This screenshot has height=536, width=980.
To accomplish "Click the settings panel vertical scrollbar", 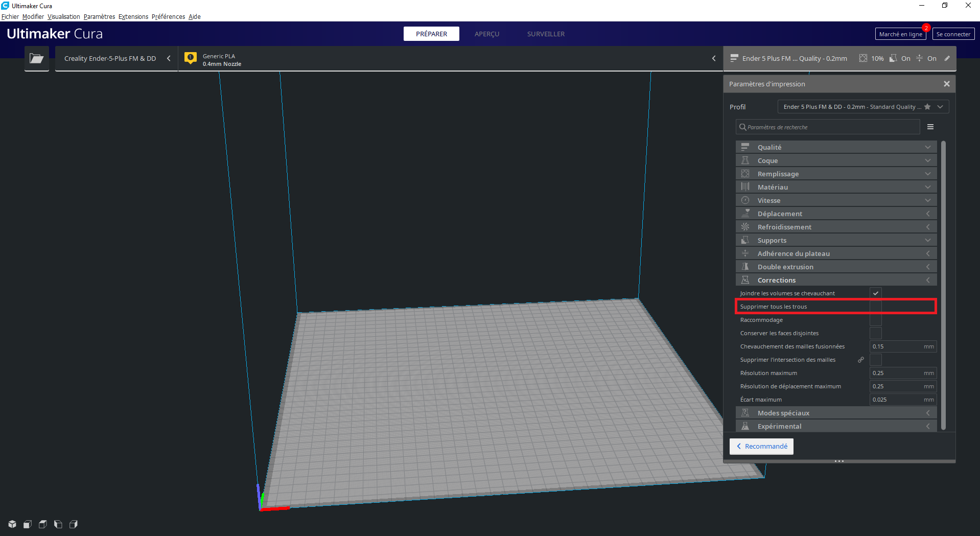I will click(943, 285).
